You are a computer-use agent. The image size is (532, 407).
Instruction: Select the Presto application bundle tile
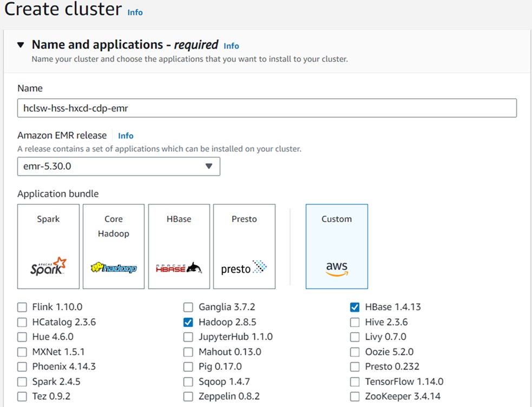pos(244,246)
